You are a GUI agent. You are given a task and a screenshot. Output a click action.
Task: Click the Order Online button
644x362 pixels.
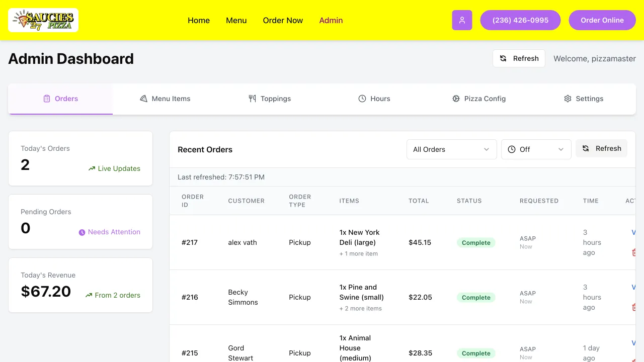[602, 20]
